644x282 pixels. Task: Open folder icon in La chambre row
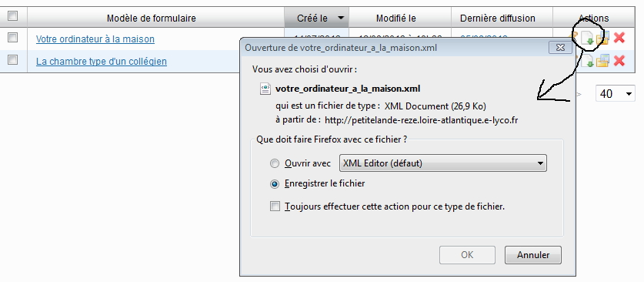tap(602, 61)
